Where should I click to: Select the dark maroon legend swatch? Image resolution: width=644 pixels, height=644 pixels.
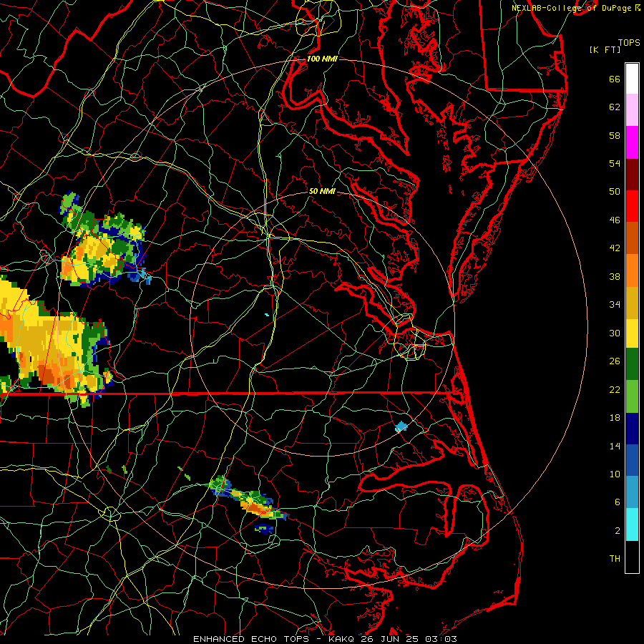pos(632,175)
